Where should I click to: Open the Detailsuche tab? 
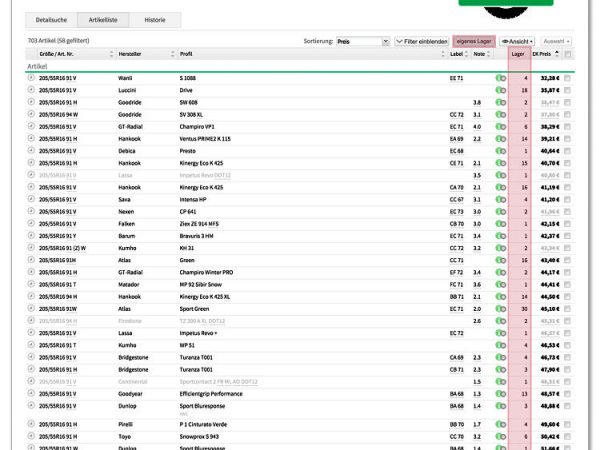click(x=51, y=20)
